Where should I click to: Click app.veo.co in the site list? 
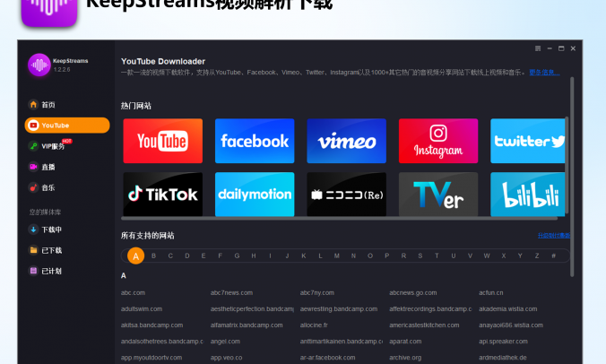(226, 358)
